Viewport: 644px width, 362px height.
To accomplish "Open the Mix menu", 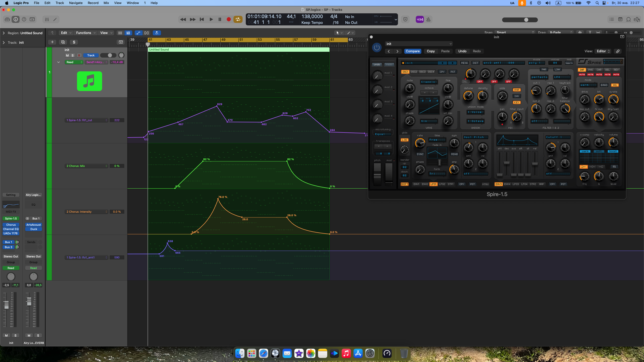I will 106,3.
